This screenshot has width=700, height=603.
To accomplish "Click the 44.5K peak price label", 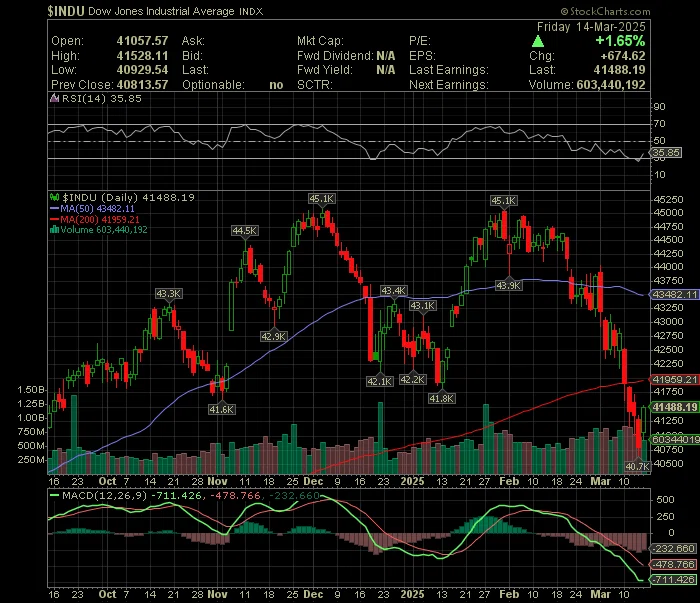I will pos(245,231).
